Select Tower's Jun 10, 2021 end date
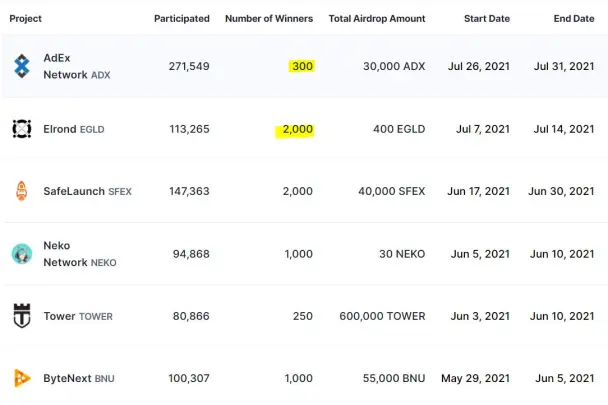Viewport: 608px width, 405px height. click(x=562, y=316)
